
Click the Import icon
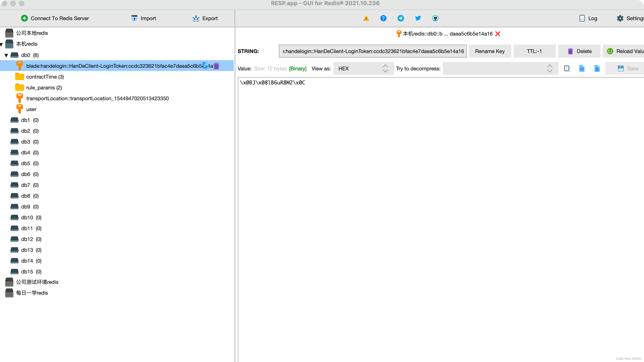pyautogui.click(x=134, y=18)
